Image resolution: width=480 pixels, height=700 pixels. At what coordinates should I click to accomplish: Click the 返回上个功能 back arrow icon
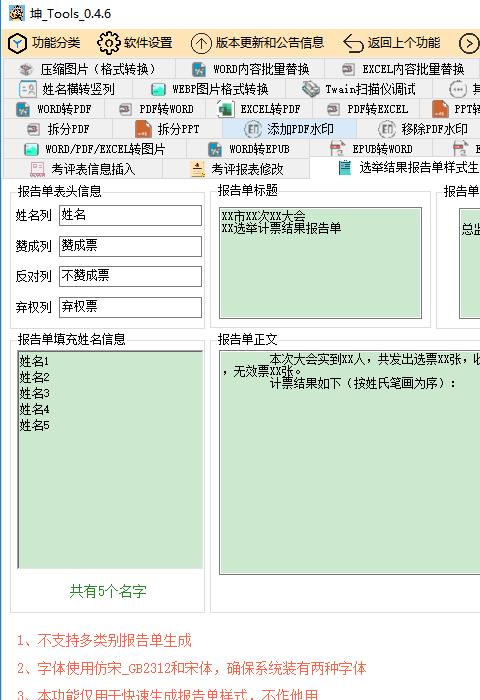click(x=353, y=43)
